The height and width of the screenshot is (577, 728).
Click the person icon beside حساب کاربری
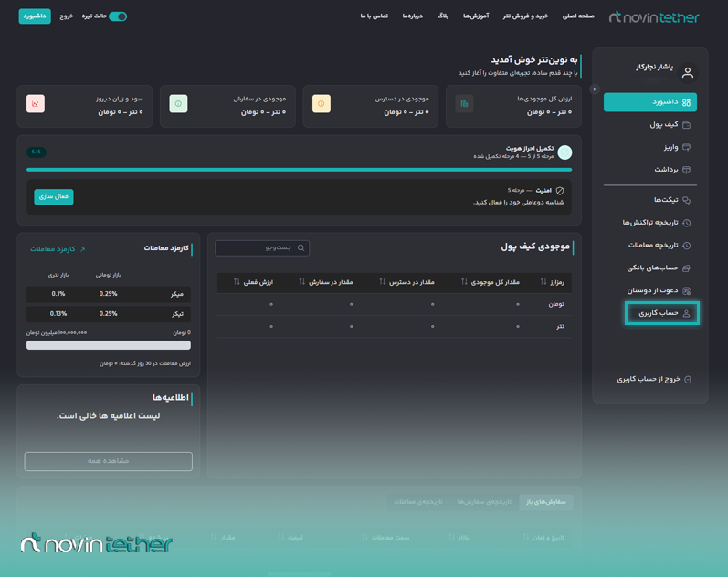687,314
